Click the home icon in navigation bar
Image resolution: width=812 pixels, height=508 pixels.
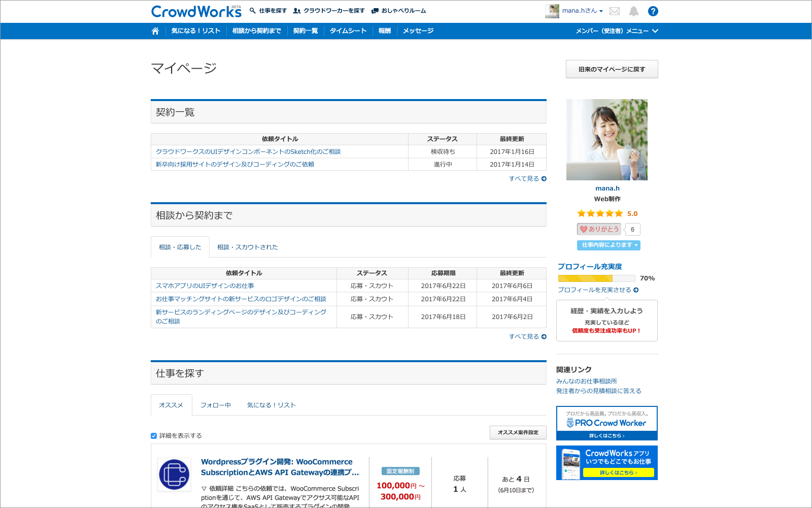coord(155,31)
